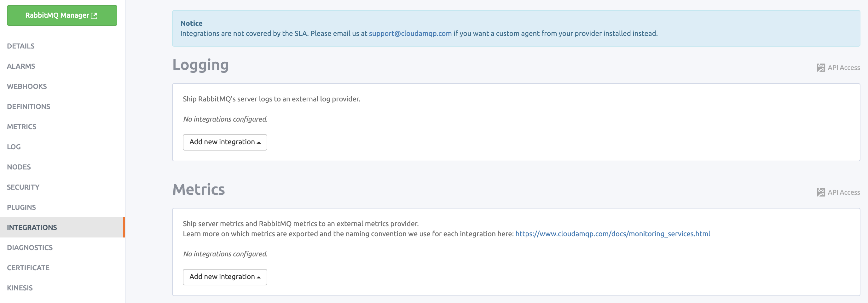This screenshot has width=868, height=303.
Task: Click 'No integrations configured.' under Logging
Action: tap(225, 119)
